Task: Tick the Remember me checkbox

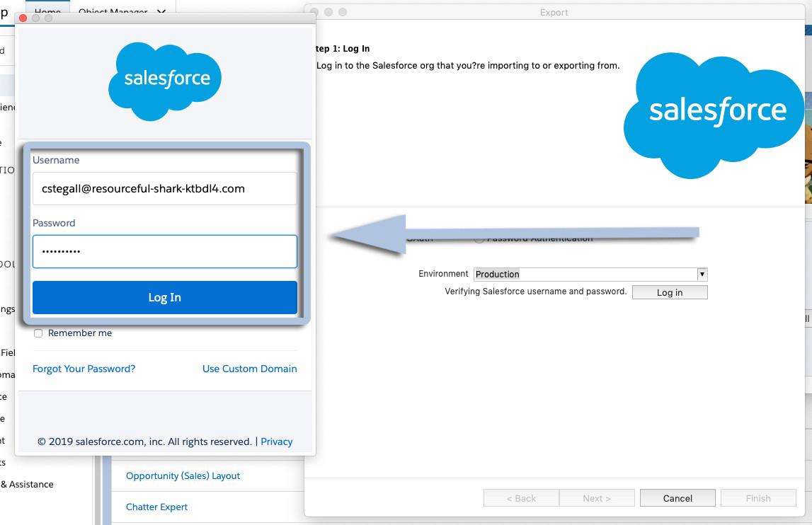Action: point(38,333)
